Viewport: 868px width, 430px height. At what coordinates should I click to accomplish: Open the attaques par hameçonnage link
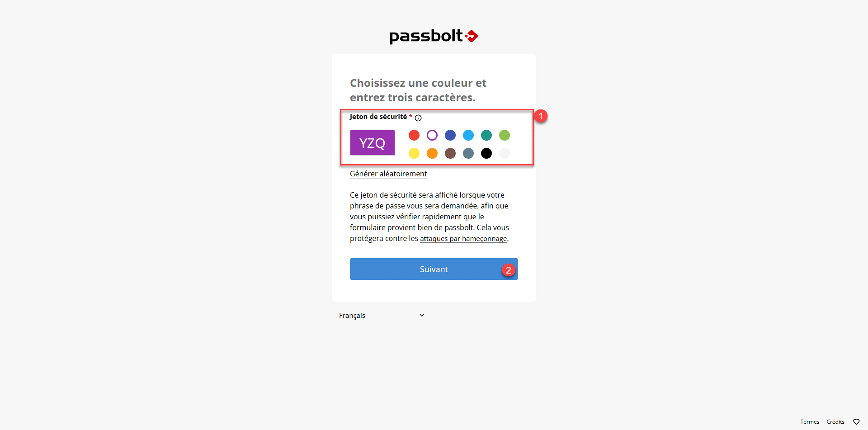[x=463, y=239]
